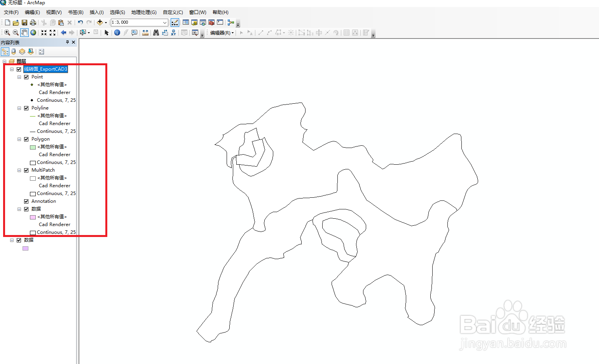Select the Identify tool
Screen dimensions: 599x364
point(117,33)
